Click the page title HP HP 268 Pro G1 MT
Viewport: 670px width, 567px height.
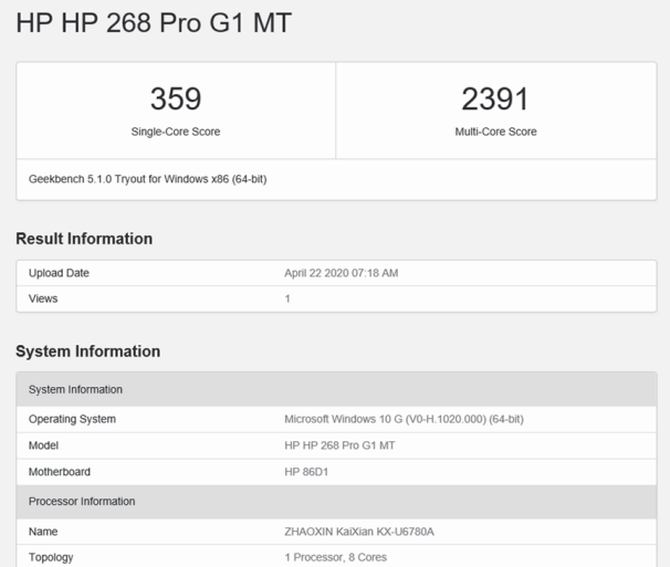click(154, 24)
